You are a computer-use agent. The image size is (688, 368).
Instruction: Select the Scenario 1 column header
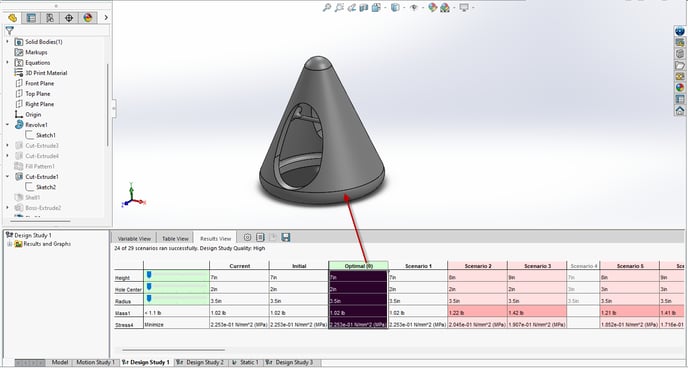pyautogui.click(x=418, y=266)
